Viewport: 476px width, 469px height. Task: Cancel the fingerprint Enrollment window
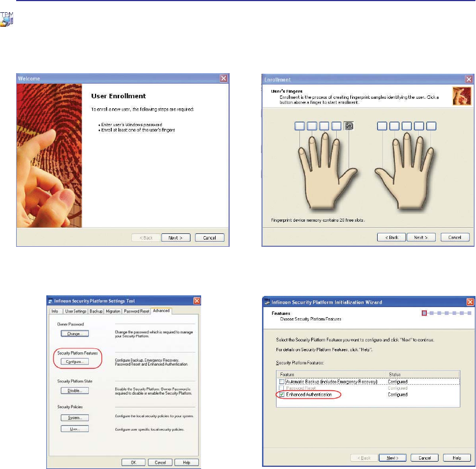coord(455,237)
